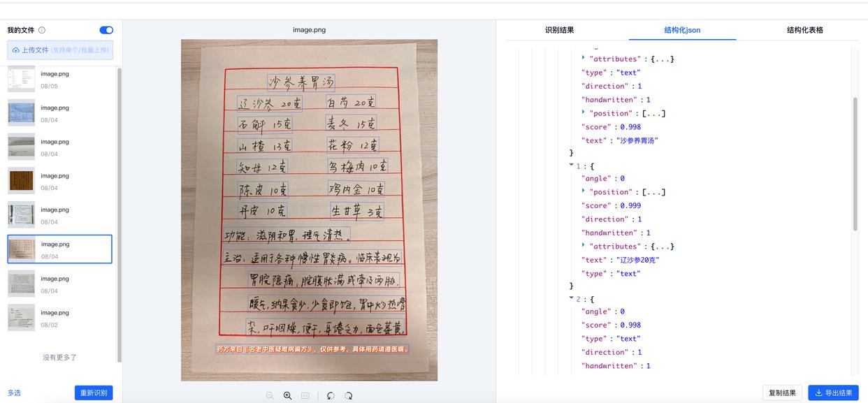The width and height of the screenshot is (868, 403).
Task: Click the file list vertical scrollbar
Action: click(x=119, y=215)
